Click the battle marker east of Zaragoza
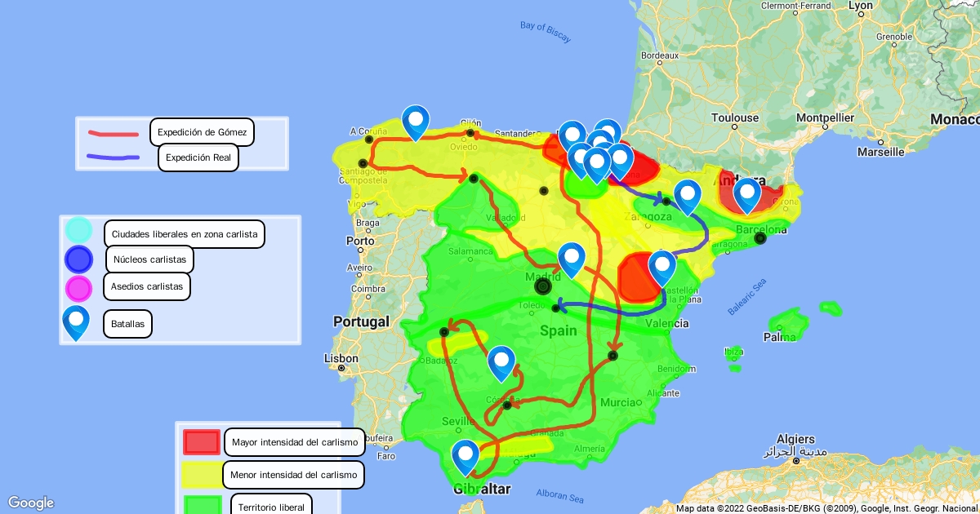 click(x=688, y=196)
